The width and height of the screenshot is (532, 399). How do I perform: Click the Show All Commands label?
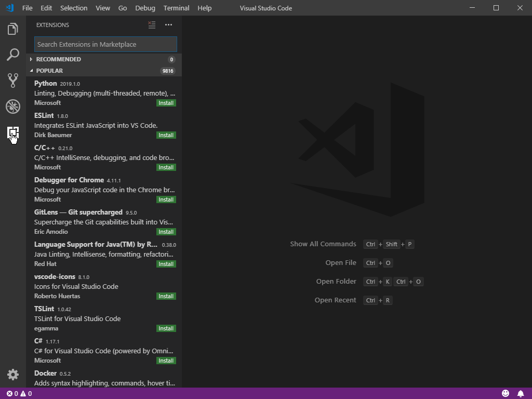[x=323, y=244]
